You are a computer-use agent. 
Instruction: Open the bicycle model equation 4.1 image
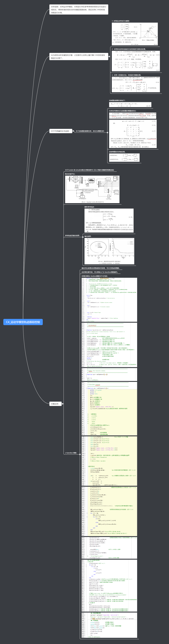tap(135, 34)
